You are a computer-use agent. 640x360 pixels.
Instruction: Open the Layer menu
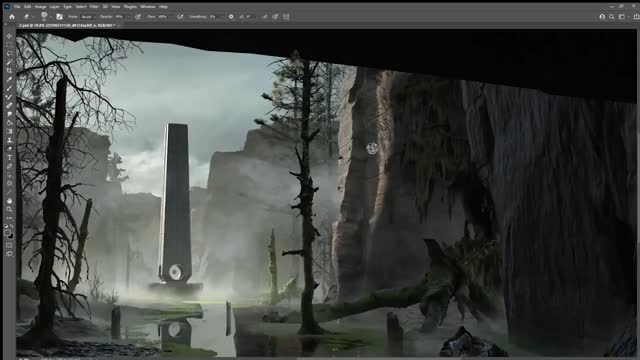pyautogui.click(x=55, y=7)
